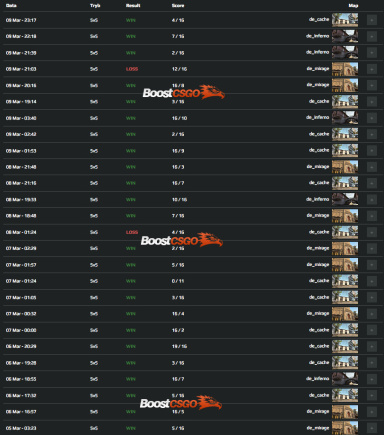Image resolution: width=384 pixels, height=435 pixels.
Task: Click the bottom BoostCSGO eagle logo
Action: tap(181, 403)
